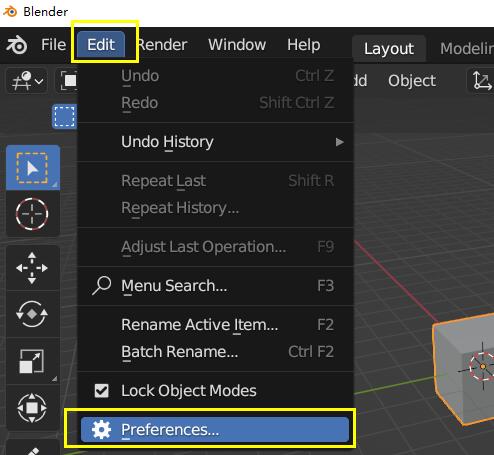Click the Blender logo icon in menu bar
Image resolution: width=494 pixels, height=455 pixels.
point(16,45)
